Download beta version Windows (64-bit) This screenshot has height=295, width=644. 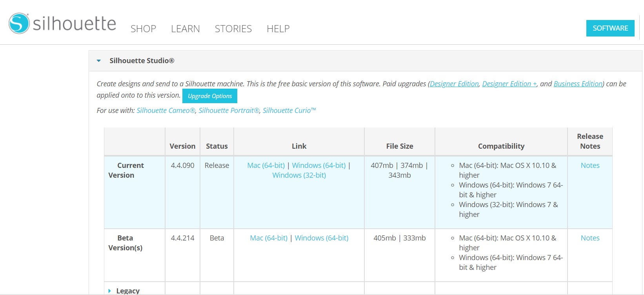(x=321, y=238)
